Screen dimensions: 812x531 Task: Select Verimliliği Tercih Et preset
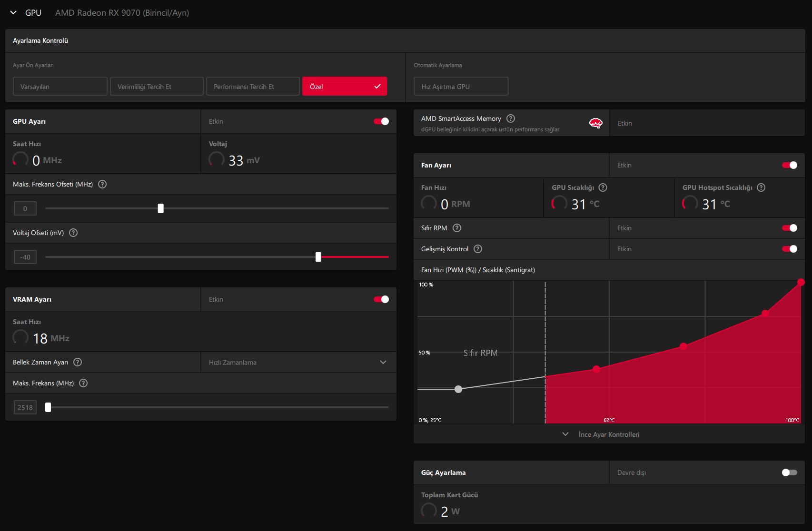coord(157,86)
